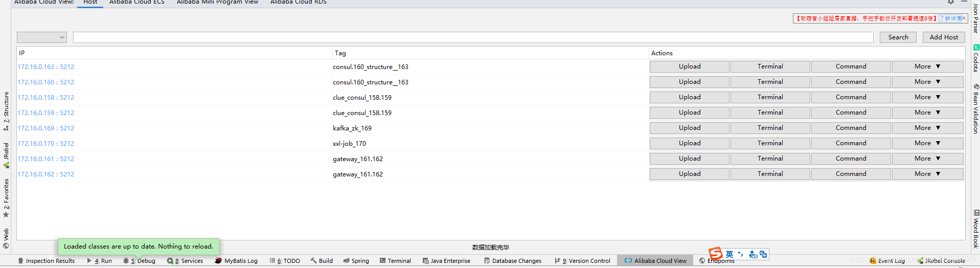The width and height of the screenshot is (980, 268).
Task: Open Java Enterprise tool window
Action: 446,261
